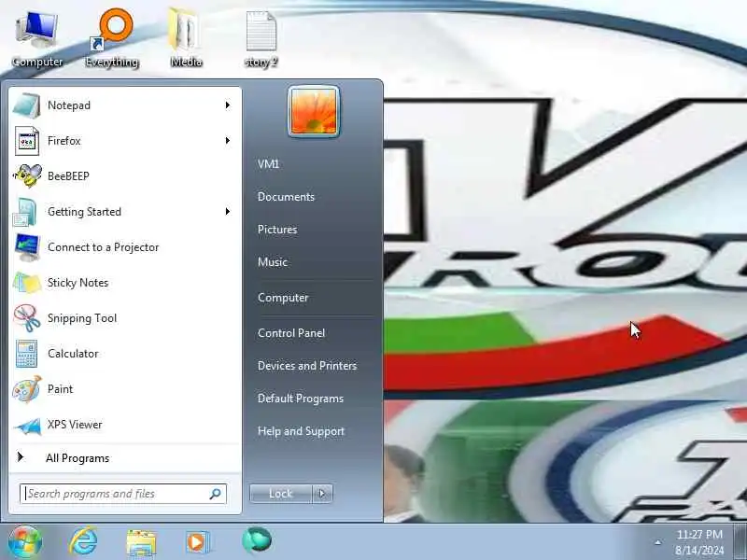Viewport: 747px width, 560px height.
Task: Click the Getting Started icon
Action: (26, 212)
